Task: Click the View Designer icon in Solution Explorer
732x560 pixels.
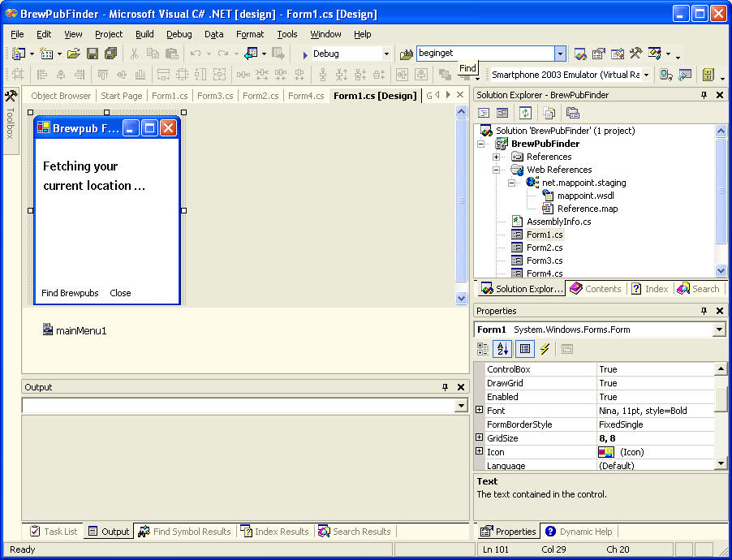Action: coord(502,113)
